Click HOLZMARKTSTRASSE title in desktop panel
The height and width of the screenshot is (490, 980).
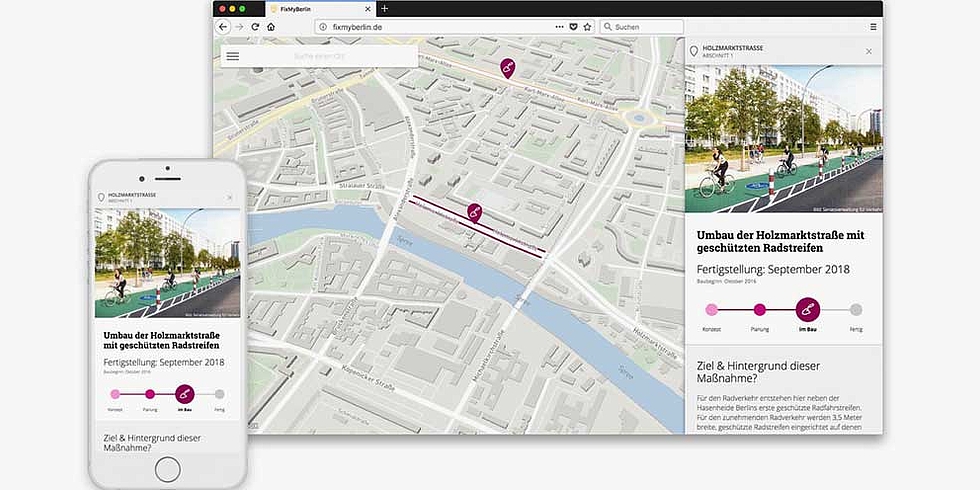(x=732, y=48)
